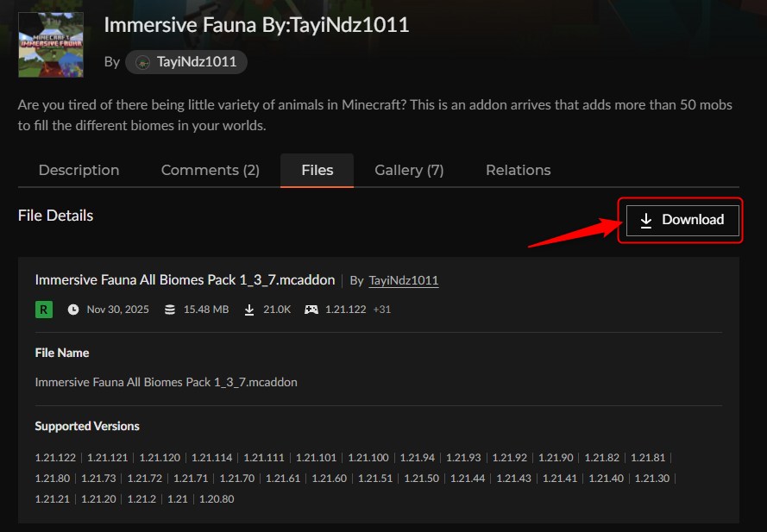767x532 pixels.
Task: Click supported version 1.21.21
Action: (x=53, y=499)
